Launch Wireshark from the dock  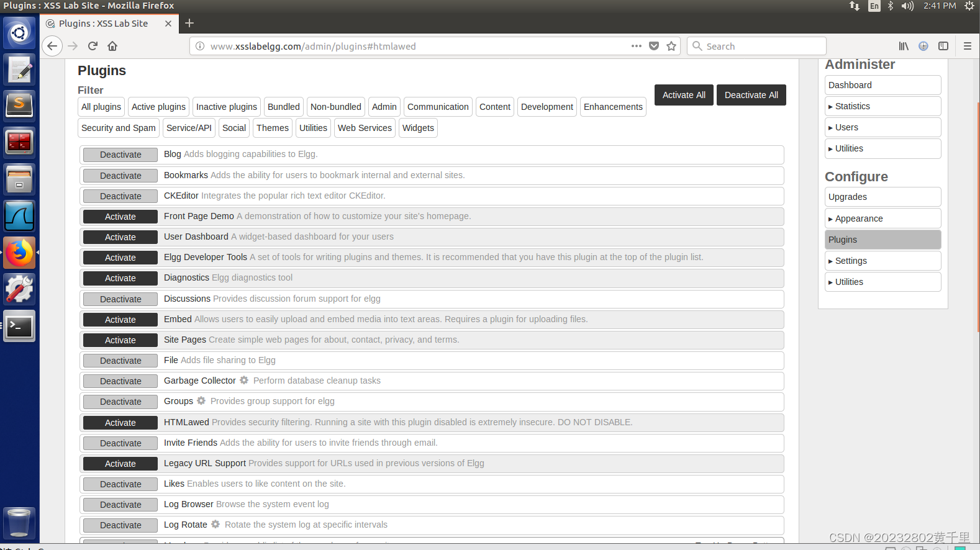[x=19, y=215]
